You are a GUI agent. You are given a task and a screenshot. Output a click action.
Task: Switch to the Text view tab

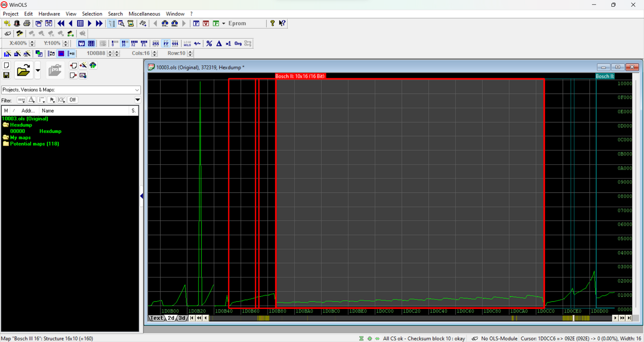pyautogui.click(x=156, y=318)
